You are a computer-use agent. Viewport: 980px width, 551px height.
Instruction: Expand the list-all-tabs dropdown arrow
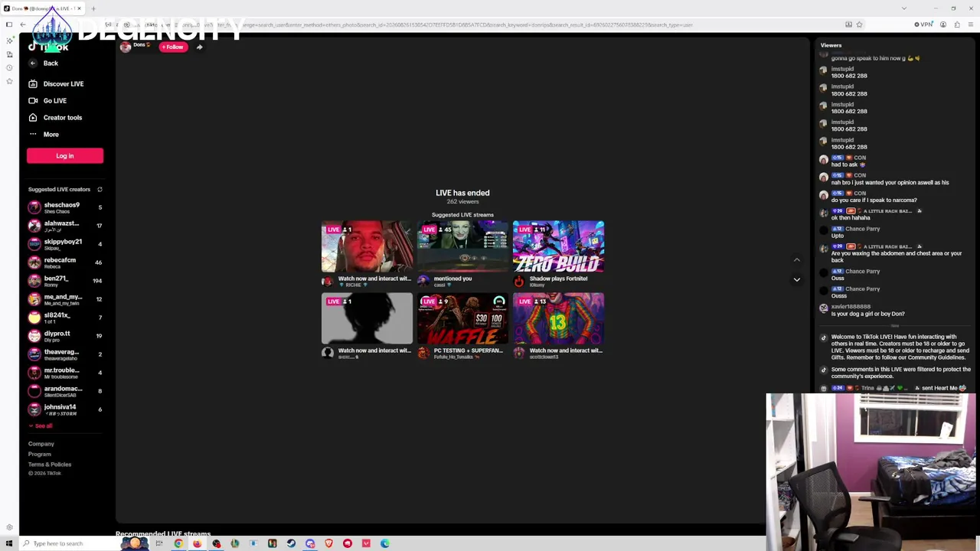[903, 8]
